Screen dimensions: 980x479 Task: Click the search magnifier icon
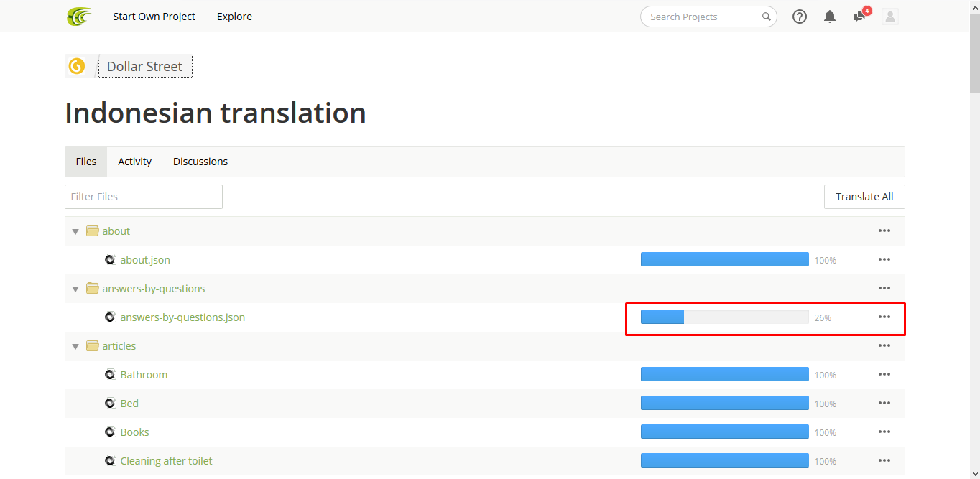click(x=767, y=17)
